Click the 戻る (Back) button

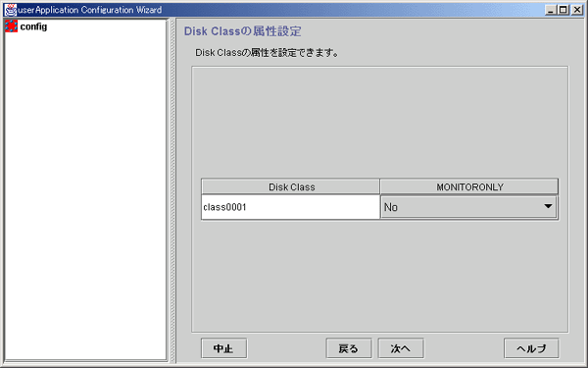click(x=349, y=348)
